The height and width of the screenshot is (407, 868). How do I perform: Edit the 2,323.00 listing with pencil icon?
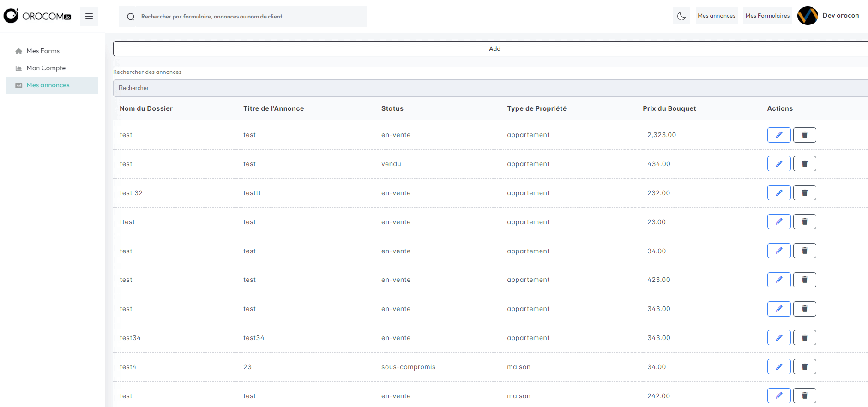779,135
